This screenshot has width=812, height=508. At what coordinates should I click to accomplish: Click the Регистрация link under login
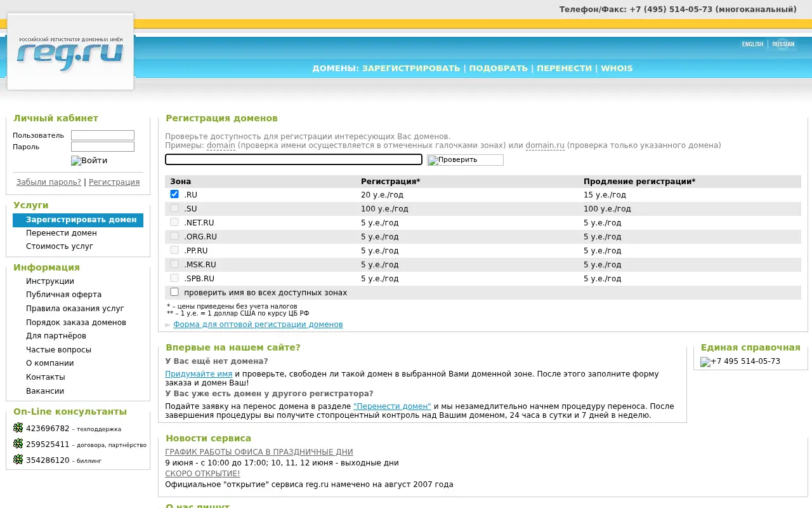coord(114,182)
